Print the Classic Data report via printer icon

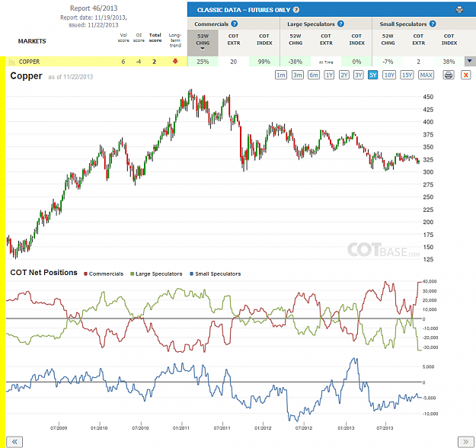pyautogui.click(x=459, y=10)
